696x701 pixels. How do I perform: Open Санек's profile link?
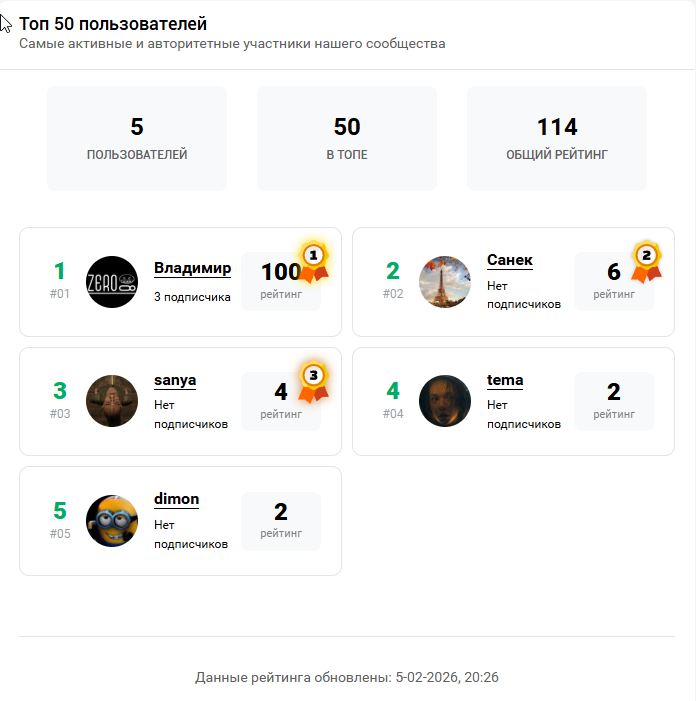510,260
